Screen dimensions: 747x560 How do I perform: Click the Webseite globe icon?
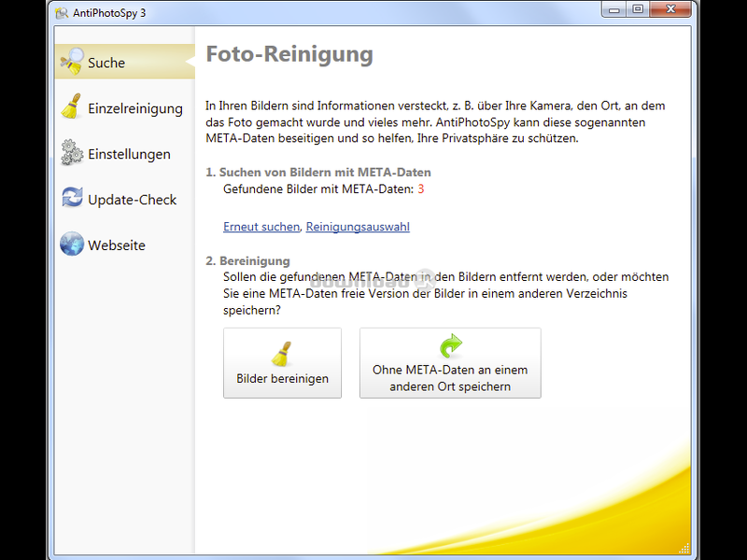pos(72,244)
